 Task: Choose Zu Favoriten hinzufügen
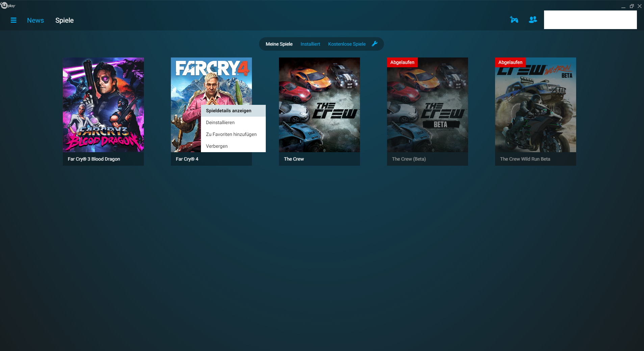233,134
